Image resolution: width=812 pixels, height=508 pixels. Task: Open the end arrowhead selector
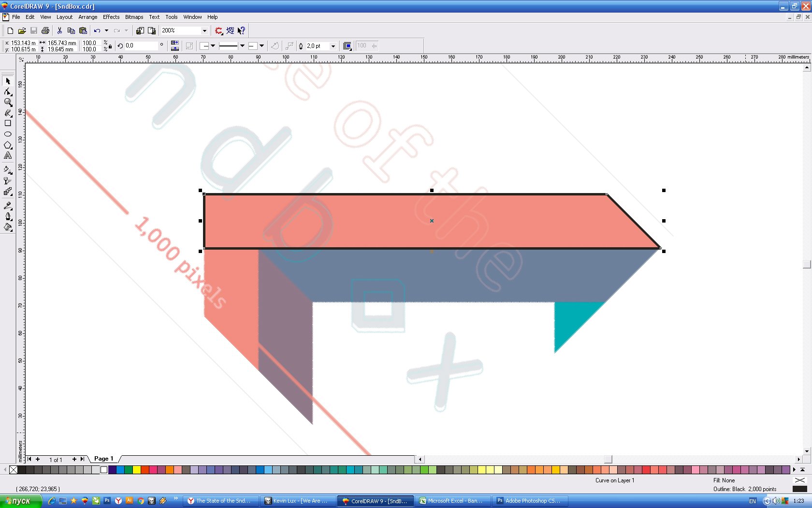coord(257,46)
